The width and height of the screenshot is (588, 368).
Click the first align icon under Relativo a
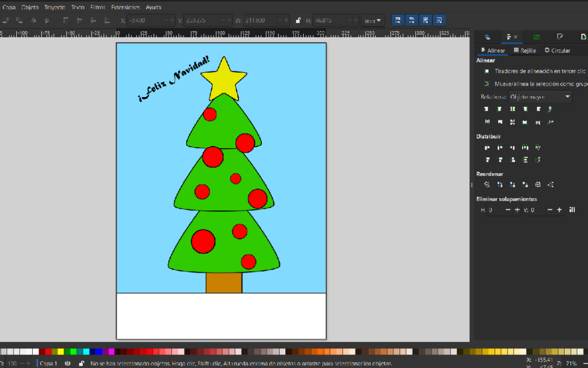[487, 109]
